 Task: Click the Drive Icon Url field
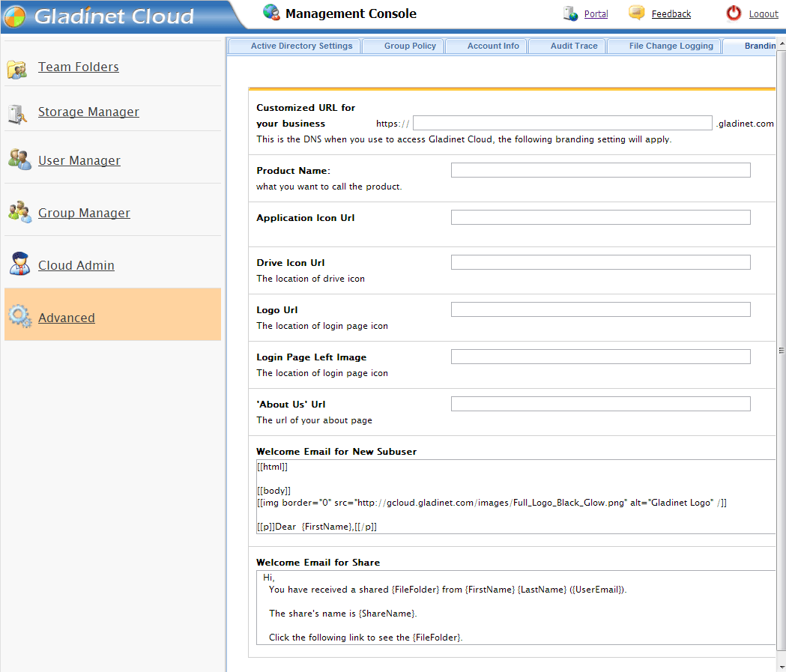click(x=600, y=263)
